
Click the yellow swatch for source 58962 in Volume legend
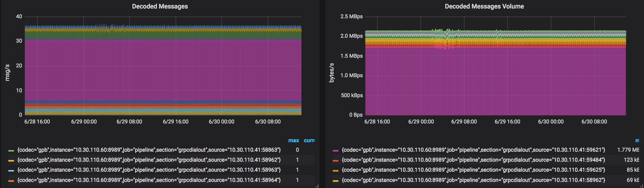point(335,181)
